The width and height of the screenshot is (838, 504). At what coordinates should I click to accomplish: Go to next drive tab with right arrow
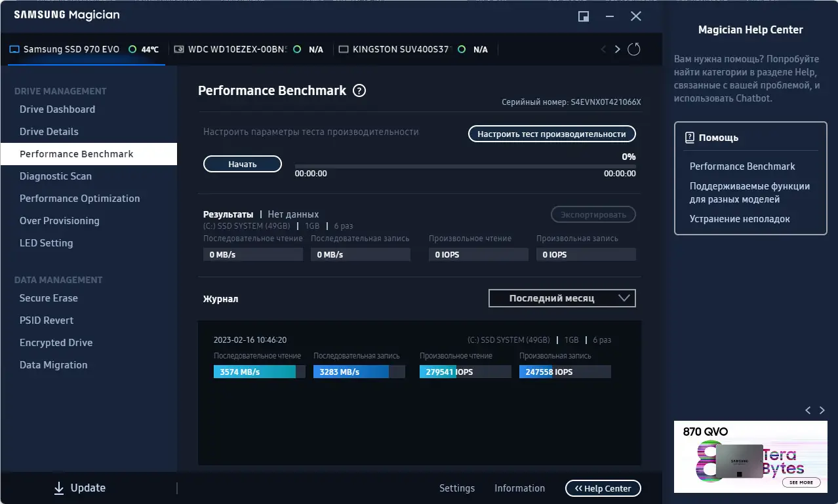click(617, 49)
